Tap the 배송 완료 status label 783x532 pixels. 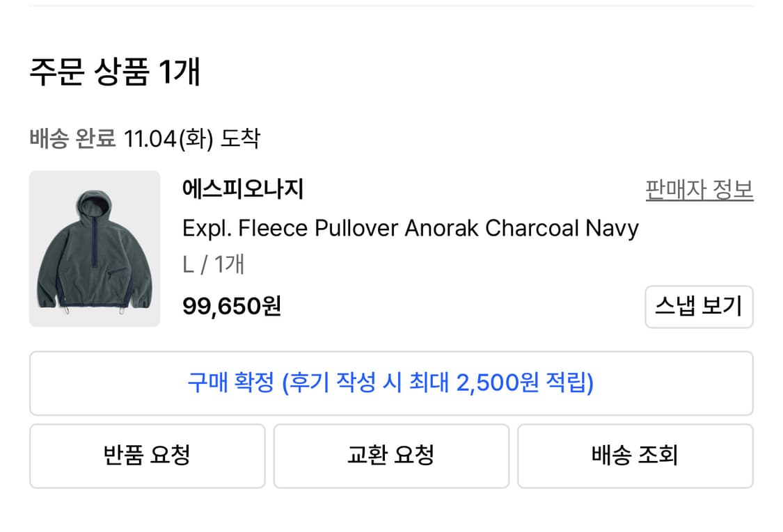(72, 138)
